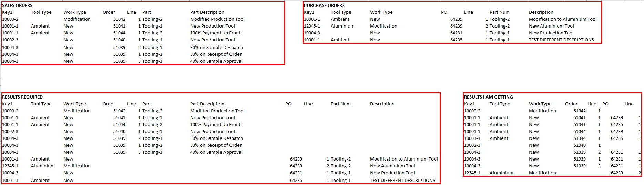Select key 10002-3 in Results I Am Getting
The width and height of the screenshot is (644, 185).
[472, 145]
